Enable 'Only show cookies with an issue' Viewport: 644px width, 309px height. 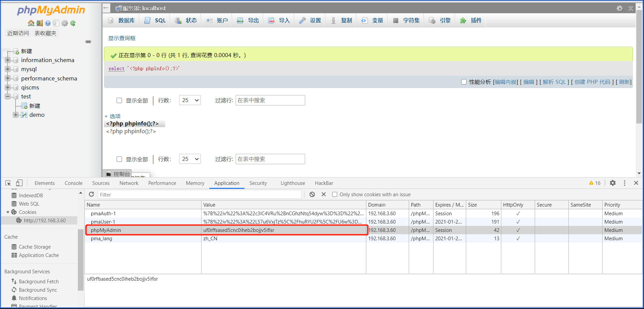[x=335, y=195]
